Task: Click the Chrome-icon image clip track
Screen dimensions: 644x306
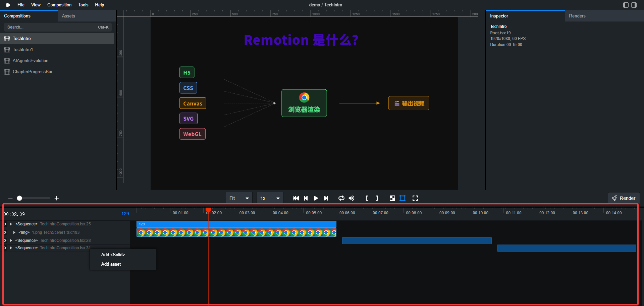Action: [x=236, y=232]
